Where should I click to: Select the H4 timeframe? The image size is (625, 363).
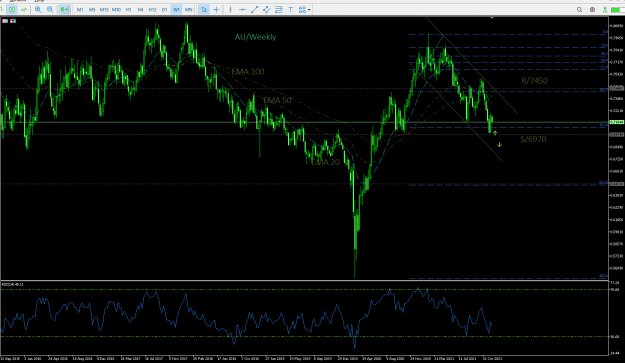[140, 9]
